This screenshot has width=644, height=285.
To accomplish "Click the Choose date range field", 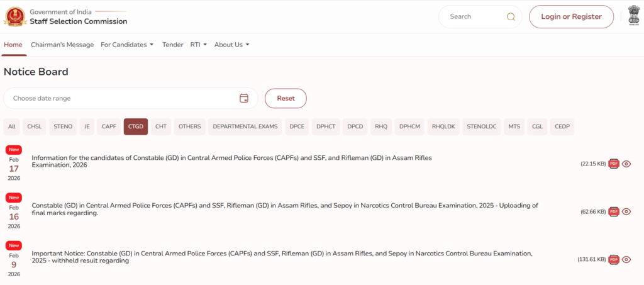I will [x=131, y=99].
